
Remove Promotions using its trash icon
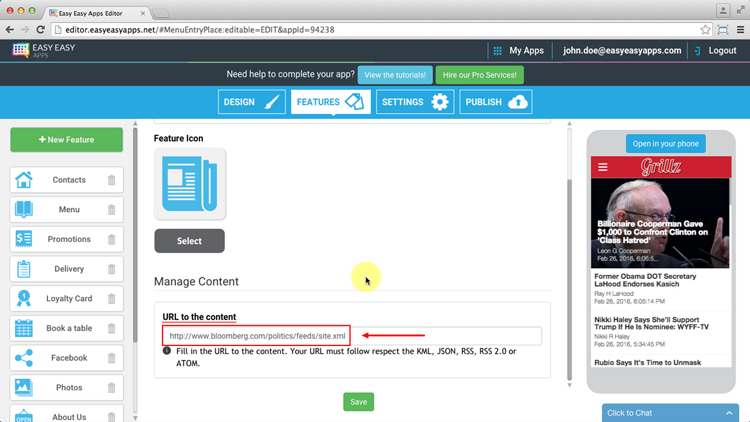click(111, 239)
